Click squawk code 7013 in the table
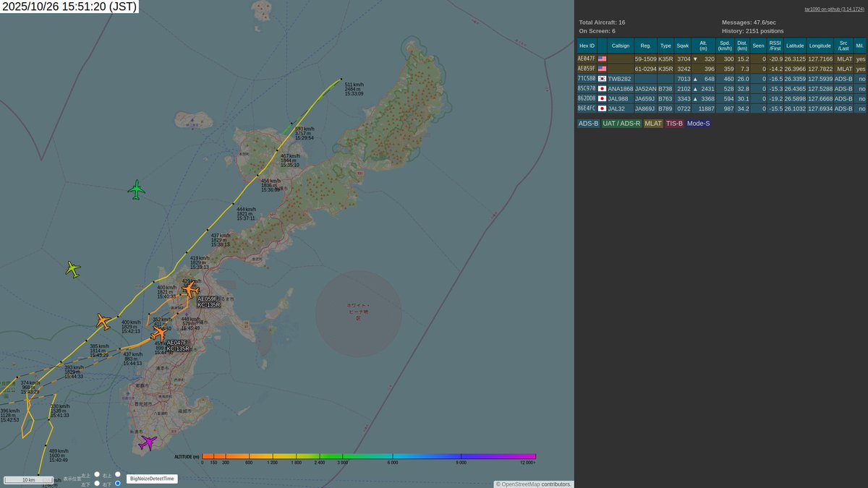 click(x=683, y=79)
